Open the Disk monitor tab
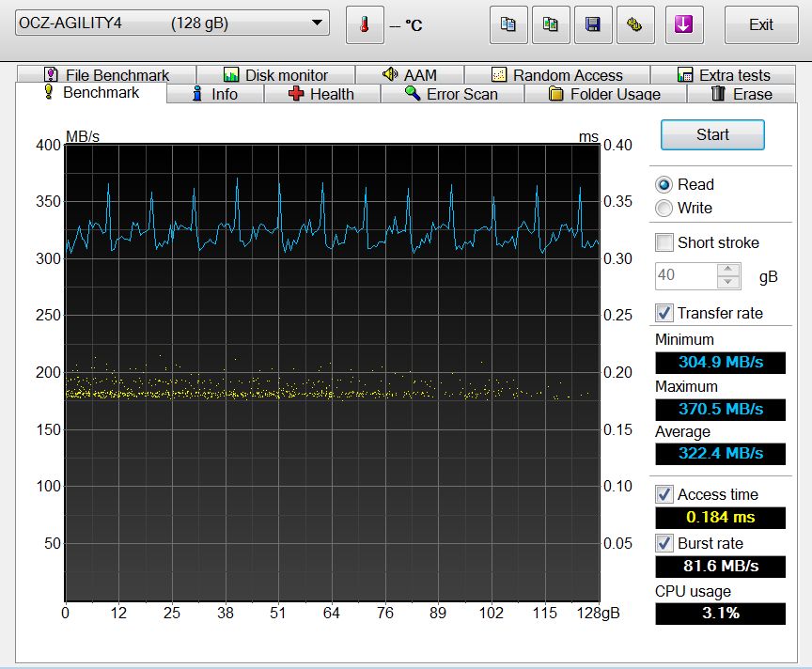The width and height of the screenshot is (812, 669). 275,75
